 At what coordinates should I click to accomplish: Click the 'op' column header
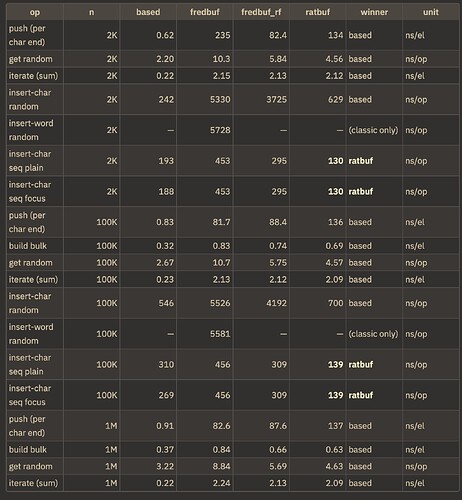pos(35,12)
